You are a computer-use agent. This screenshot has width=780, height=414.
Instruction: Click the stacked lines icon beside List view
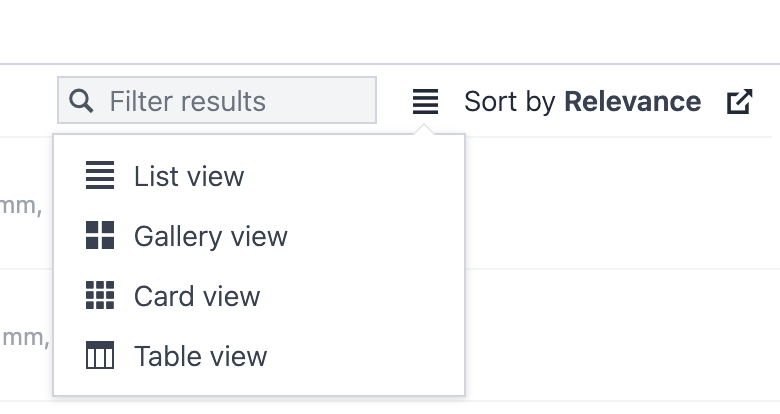100,176
